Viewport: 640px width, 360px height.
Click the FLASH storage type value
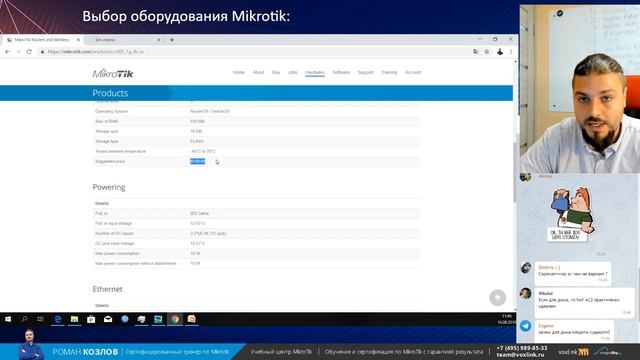click(197, 142)
